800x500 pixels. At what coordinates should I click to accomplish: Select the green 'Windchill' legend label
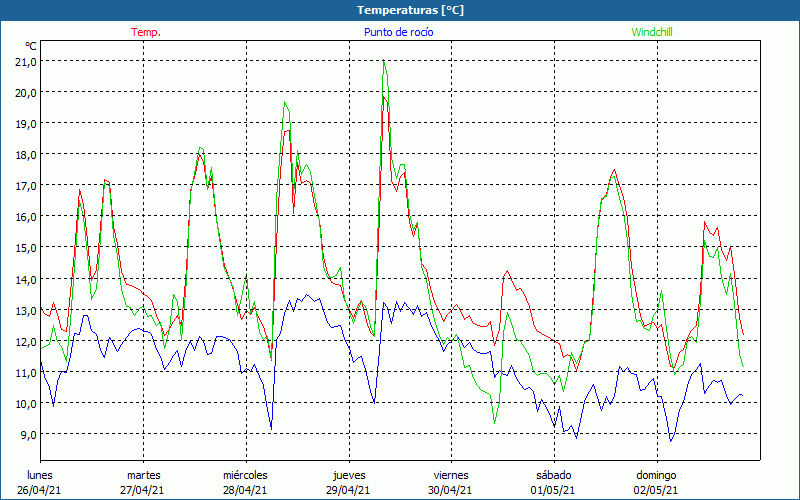pyautogui.click(x=652, y=32)
